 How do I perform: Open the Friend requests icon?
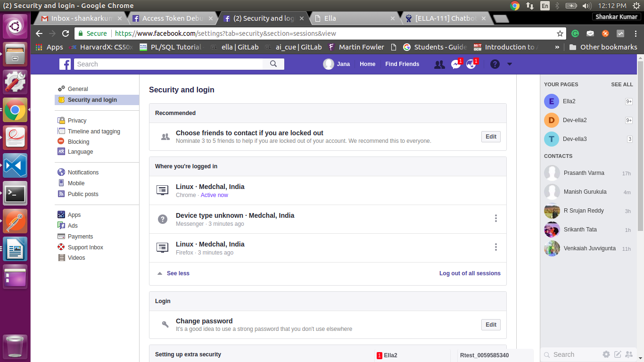pos(439,65)
